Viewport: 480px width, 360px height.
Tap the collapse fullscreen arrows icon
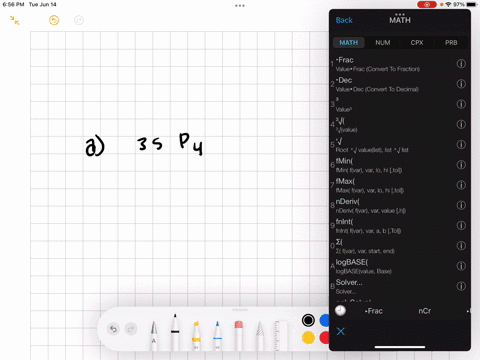14,20
